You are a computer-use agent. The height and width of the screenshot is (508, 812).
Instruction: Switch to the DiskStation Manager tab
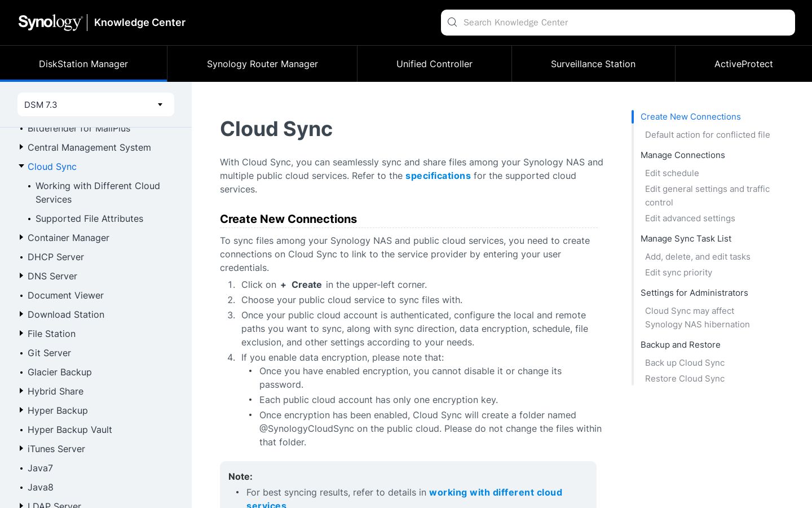point(83,64)
